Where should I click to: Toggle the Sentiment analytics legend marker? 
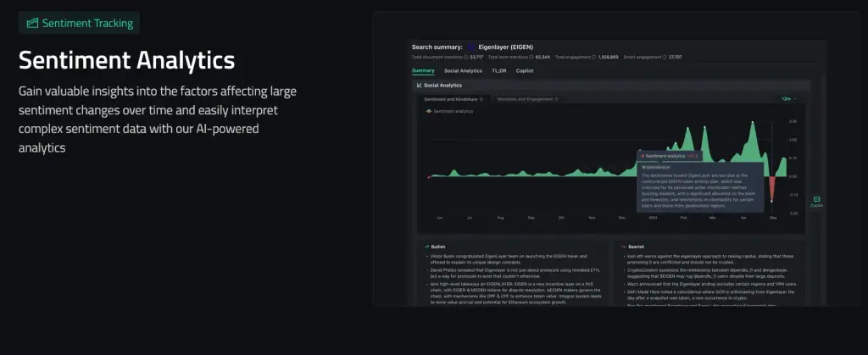(x=428, y=111)
